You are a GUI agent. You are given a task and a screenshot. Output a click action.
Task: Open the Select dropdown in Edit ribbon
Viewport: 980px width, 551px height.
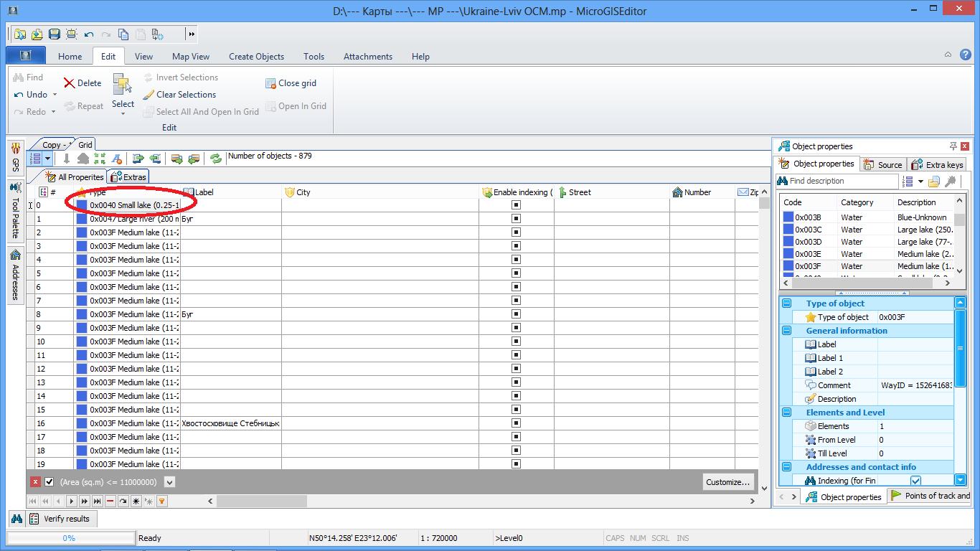(123, 113)
